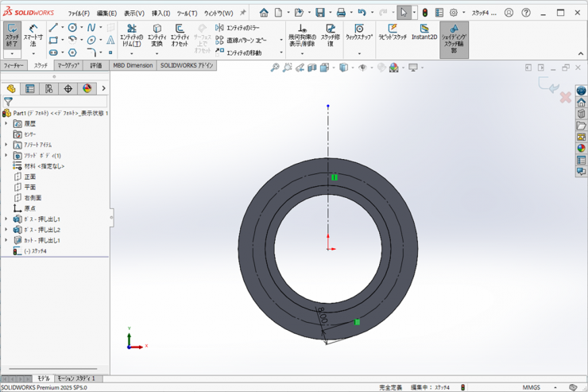Expand the カット-押し出し1 tree node
This screenshot has height=392, width=588.
[6, 240]
